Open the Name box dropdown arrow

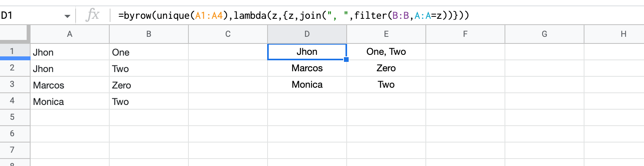tap(67, 16)
